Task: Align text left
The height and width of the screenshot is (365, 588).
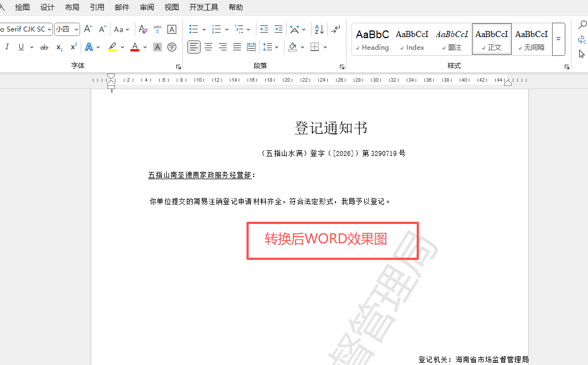Action: click(x=193, y=47)
